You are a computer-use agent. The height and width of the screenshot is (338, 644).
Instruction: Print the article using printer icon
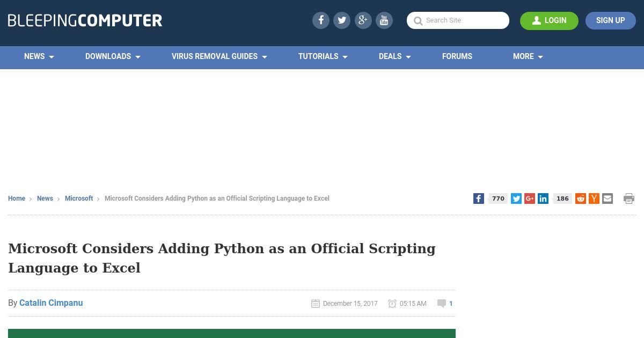(629, 199)
